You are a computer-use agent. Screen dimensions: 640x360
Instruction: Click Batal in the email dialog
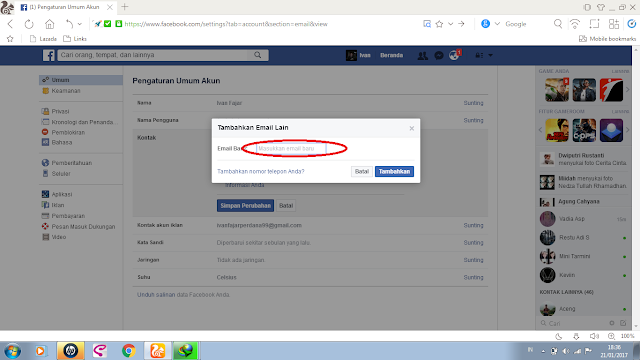[362, 171]
